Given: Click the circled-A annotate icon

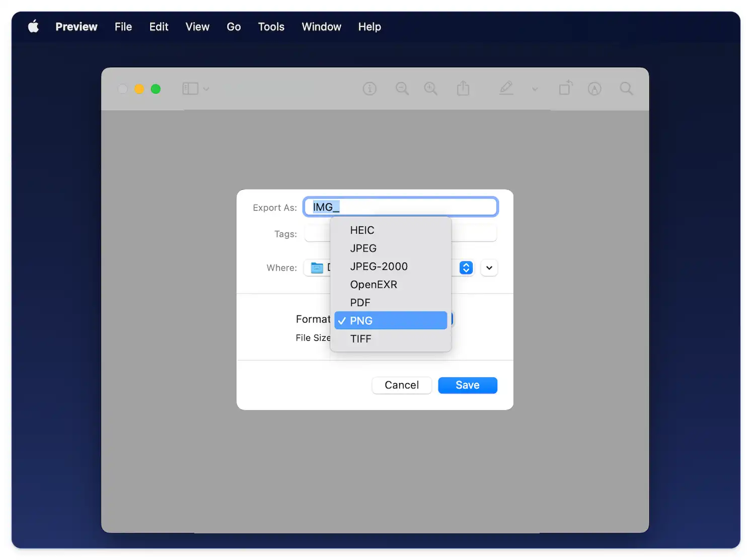Looking at the screenshot, I should [594, 89].
